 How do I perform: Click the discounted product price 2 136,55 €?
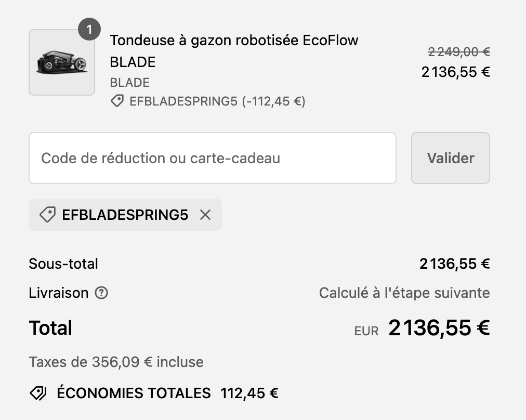(455, 72)
